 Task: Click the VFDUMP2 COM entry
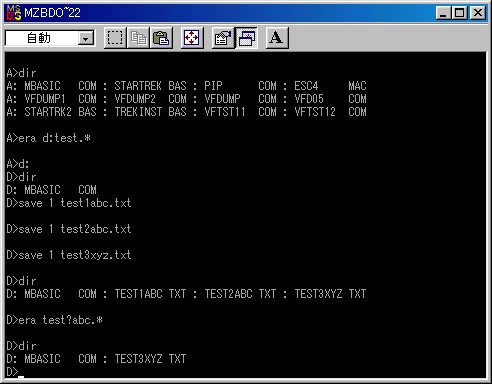[x=150, y=99]
